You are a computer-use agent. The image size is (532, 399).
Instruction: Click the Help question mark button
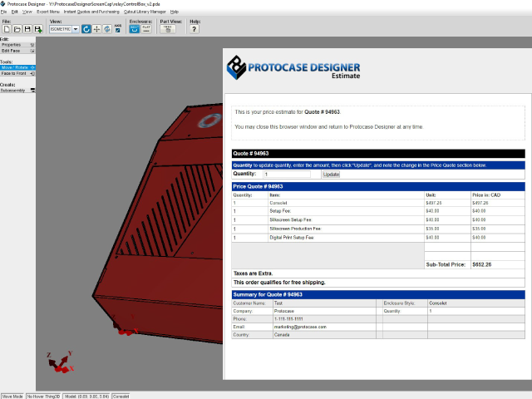tap(194, 29)
